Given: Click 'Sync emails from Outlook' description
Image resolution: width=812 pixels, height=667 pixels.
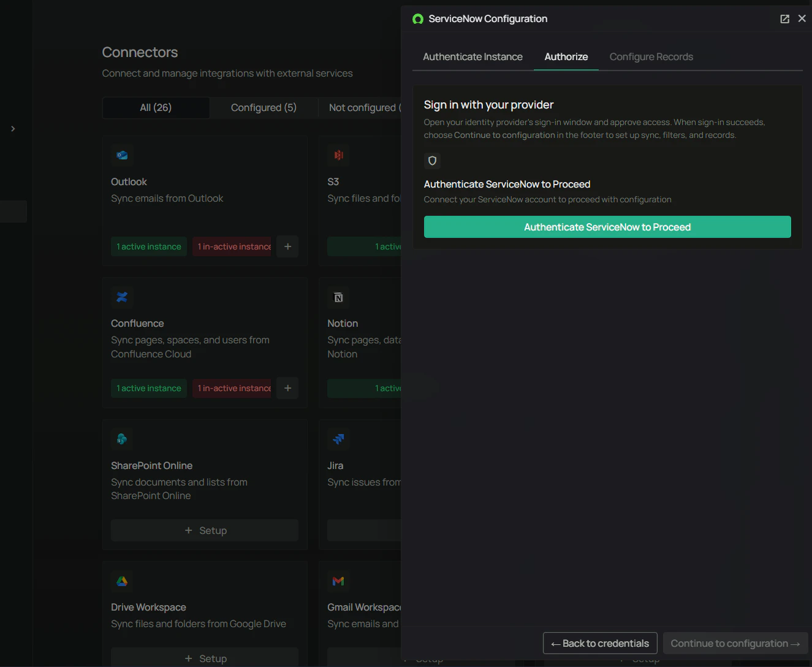Looking at the screenshot, I should point(167,198).
